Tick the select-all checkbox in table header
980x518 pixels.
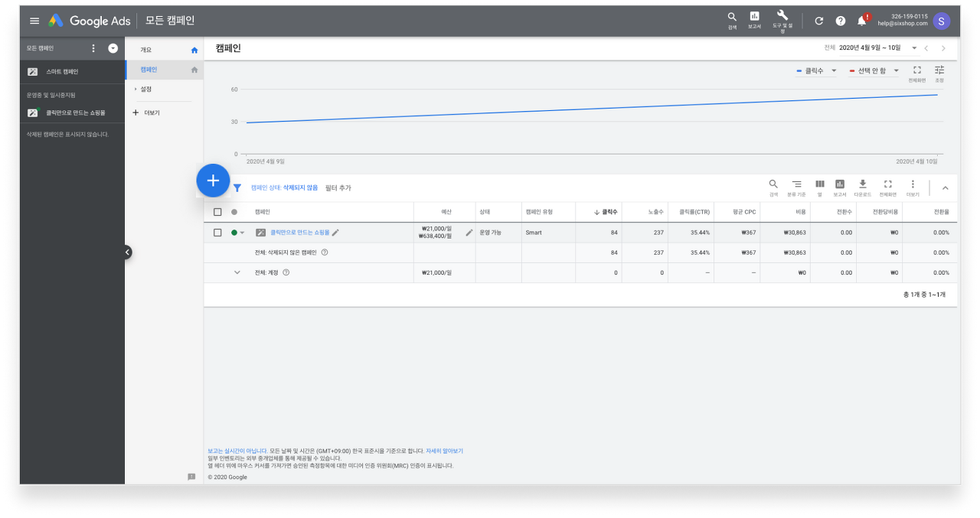tap(217, 212)
